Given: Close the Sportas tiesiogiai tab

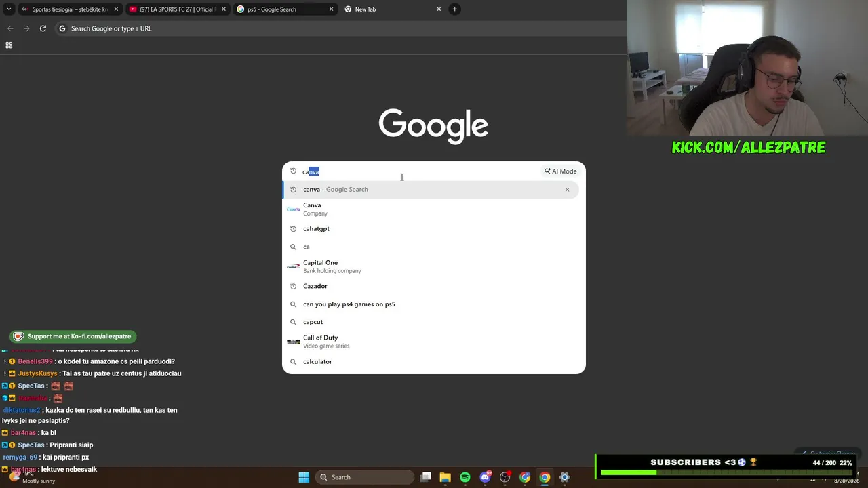Looking at the screenshot, I should point(116,9).
